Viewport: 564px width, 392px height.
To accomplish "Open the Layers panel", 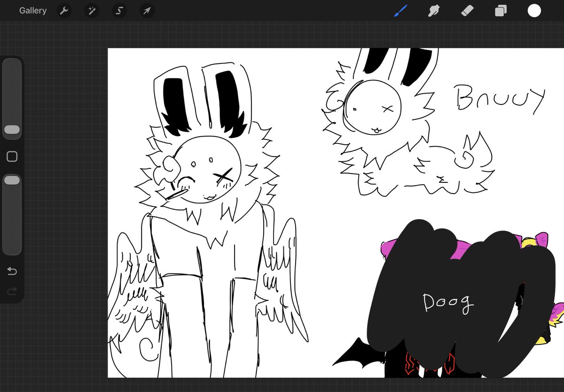I will 501,11.
